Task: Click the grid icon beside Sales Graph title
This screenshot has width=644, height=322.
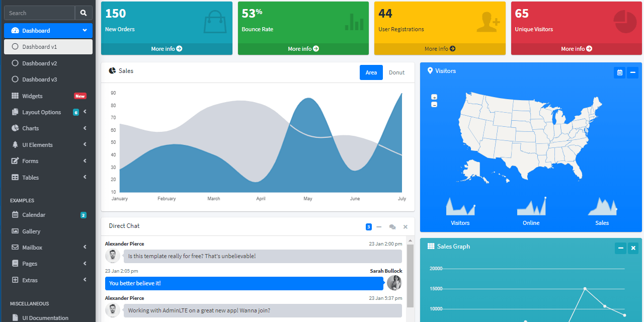Action: 431,247
